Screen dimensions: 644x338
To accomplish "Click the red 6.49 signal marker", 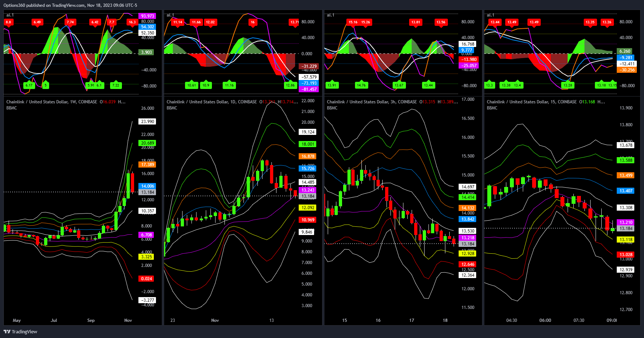I will pos(37,22).
